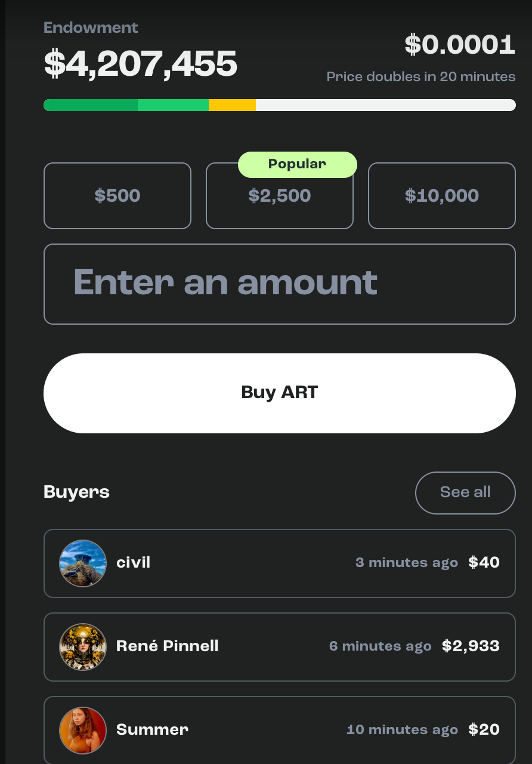Click René Pinnell's avatar picture
532x764 pixels.
83,647
